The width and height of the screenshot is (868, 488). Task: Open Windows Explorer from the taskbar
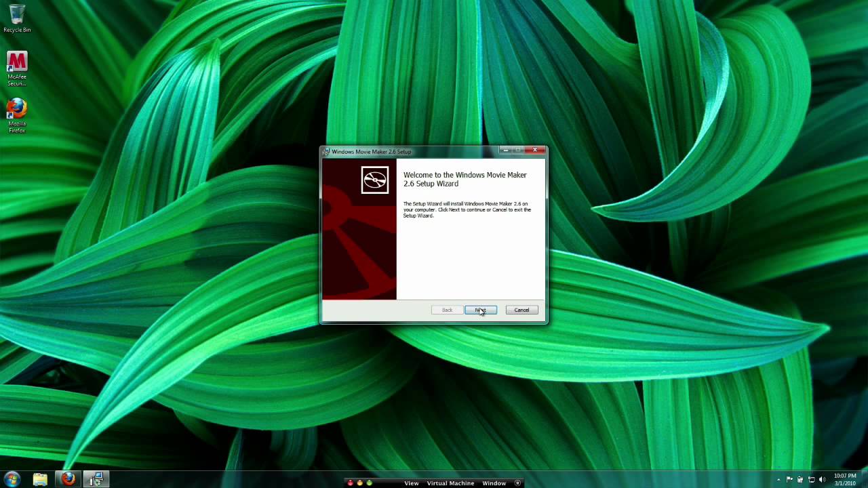pos(40,479)
